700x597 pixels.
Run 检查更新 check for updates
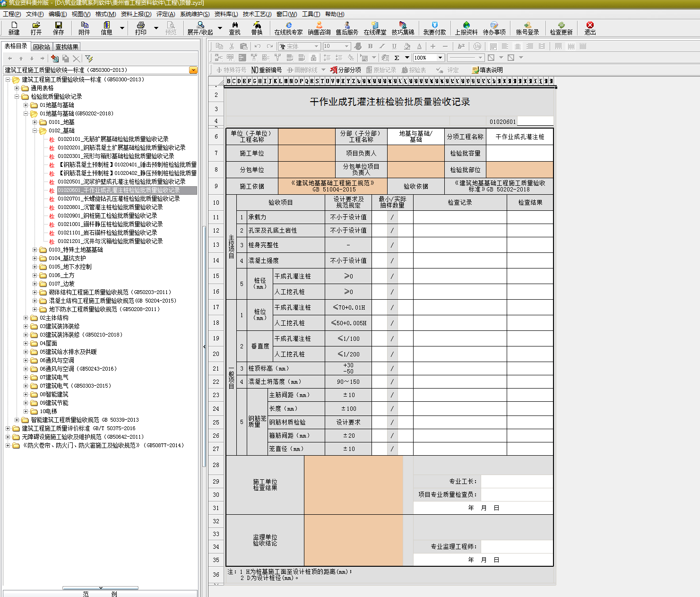point(561,28)
